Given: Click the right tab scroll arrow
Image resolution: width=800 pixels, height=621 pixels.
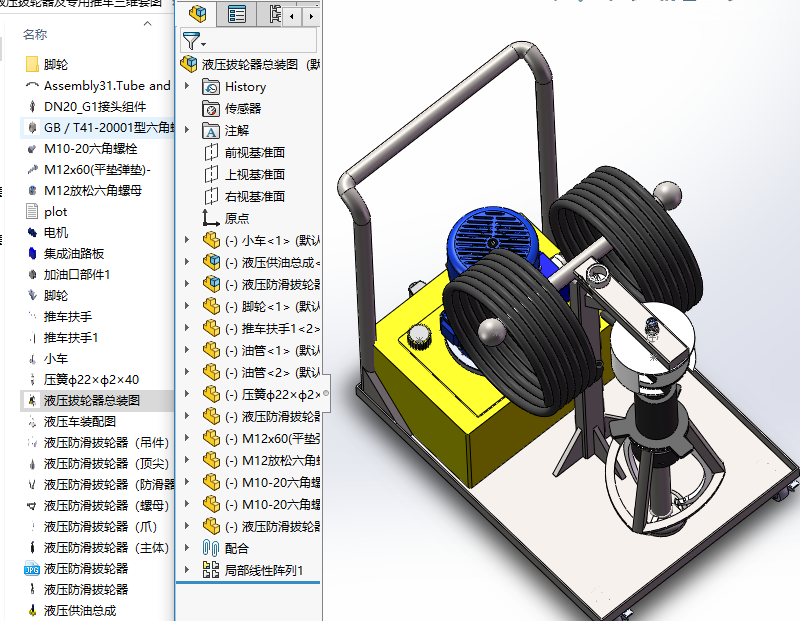Looking at the screenshot, I should pos(311,16).
